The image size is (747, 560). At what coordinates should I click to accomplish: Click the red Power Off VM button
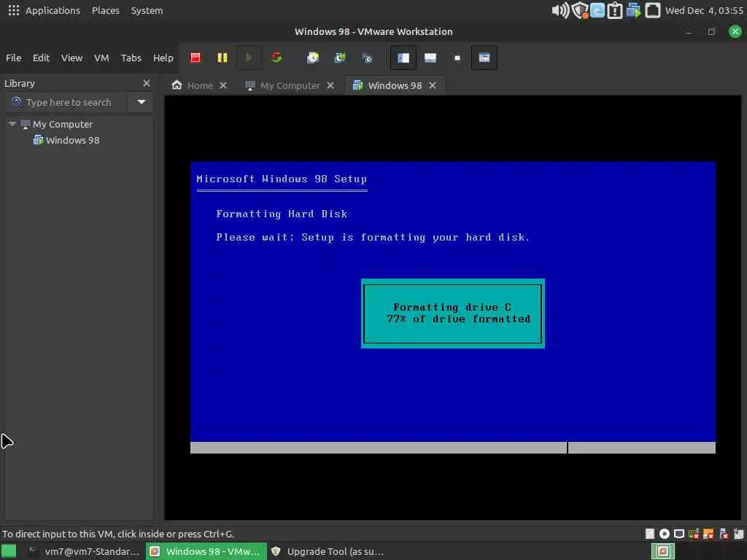click(196, 58)
